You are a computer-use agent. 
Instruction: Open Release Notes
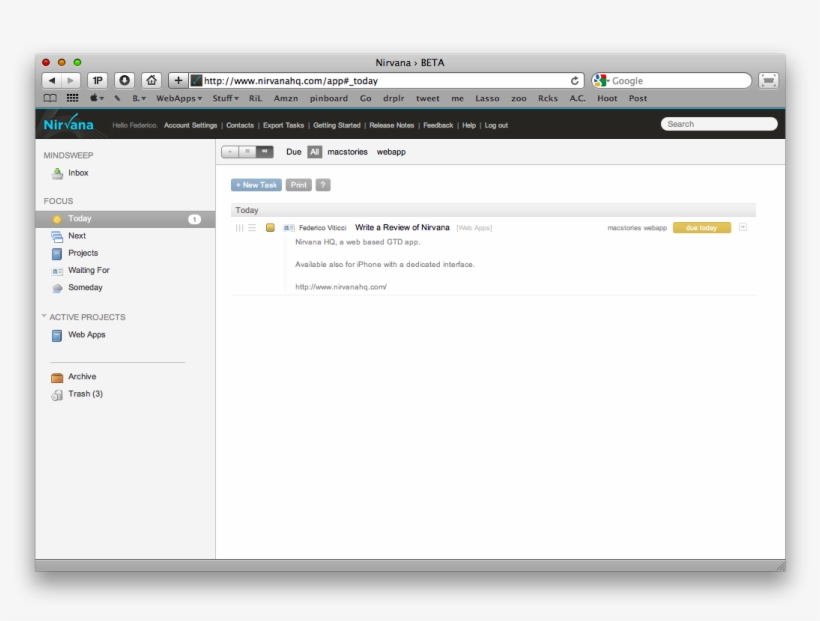click(x=392, y=126)
